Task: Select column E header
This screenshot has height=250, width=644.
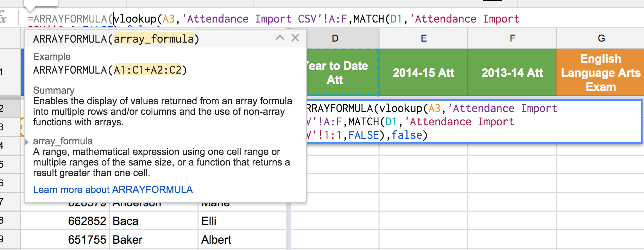Action: pos(424,38)
